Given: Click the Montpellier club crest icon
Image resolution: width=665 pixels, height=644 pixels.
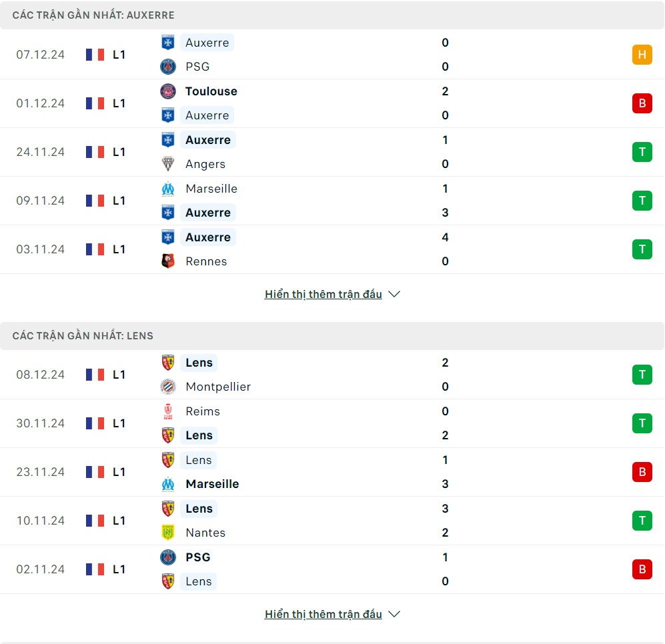Looking at the screenshot, I should click(x=168, y=387).
